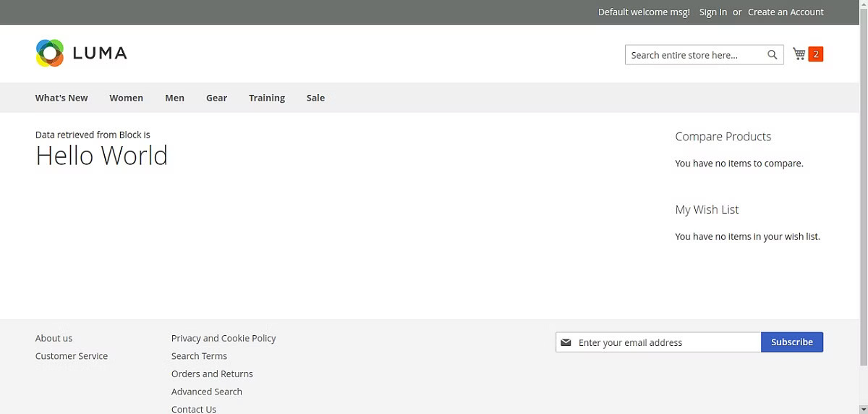The width and height of the screenshot is (868, 414).
Task: Open Privacy and Cookie Policy link
Action: click(x=224, y=338)
